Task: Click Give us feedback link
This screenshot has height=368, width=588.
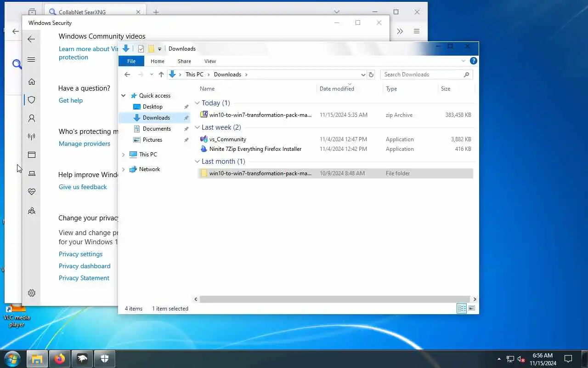Action: pyautogui.click(x=83, y=187)
